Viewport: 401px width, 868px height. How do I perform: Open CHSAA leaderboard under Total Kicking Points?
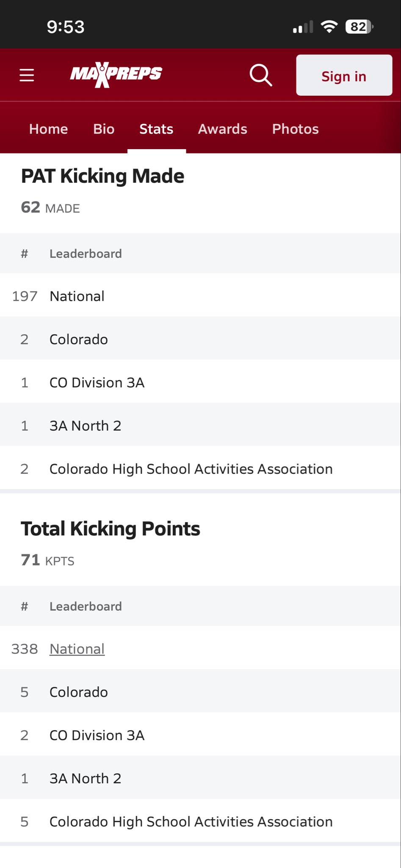pos(191,822)
